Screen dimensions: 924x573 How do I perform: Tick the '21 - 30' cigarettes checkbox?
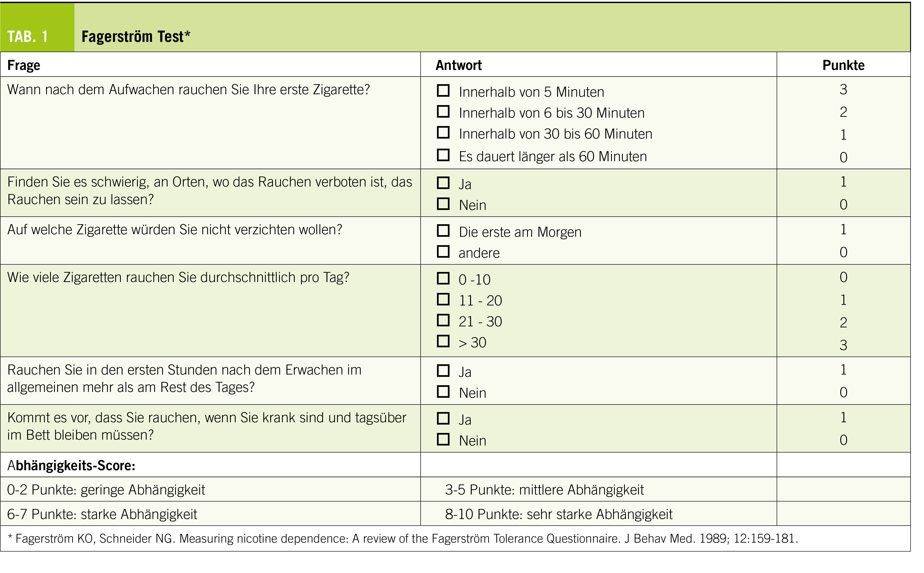coord(443,320)
